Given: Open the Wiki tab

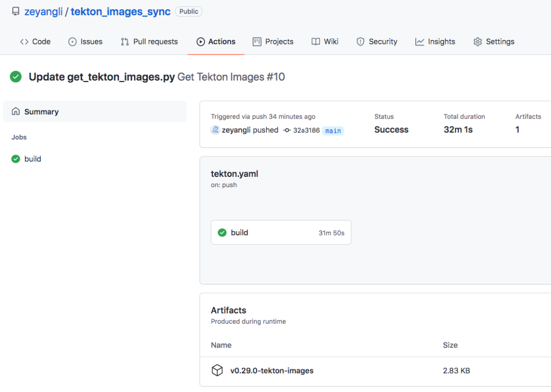Looking at the screenshot, I should [325, 42].
